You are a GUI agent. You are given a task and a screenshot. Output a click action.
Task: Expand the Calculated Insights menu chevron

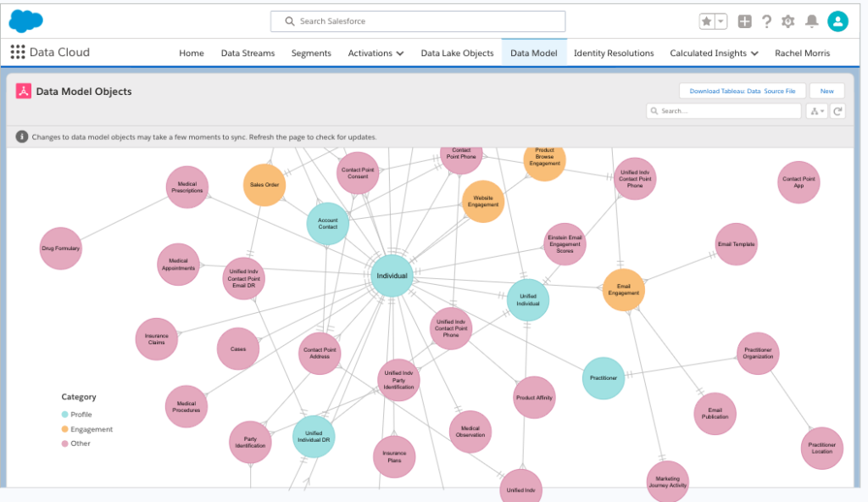pos(754,53)
